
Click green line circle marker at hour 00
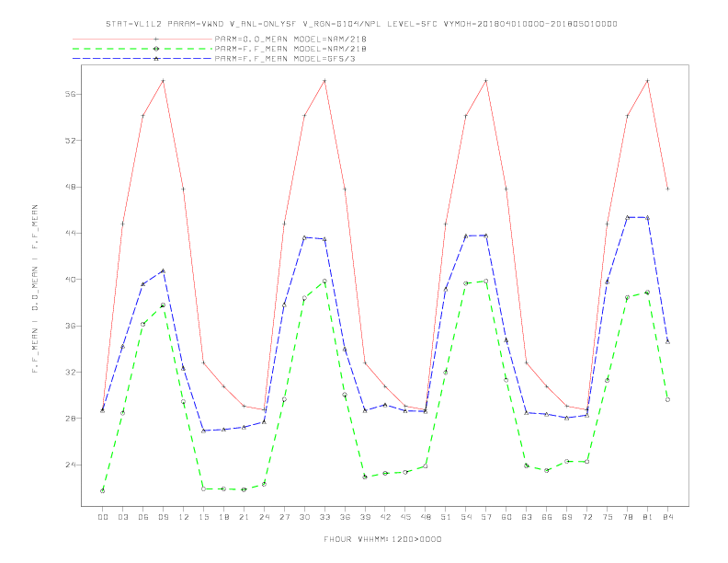click(x=103, y=491)
